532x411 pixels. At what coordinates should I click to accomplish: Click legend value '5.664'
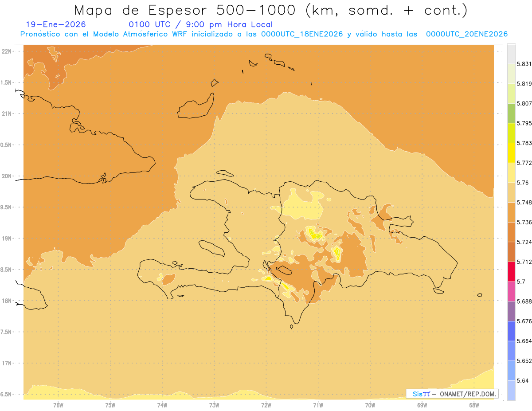(x=524, y=341)
